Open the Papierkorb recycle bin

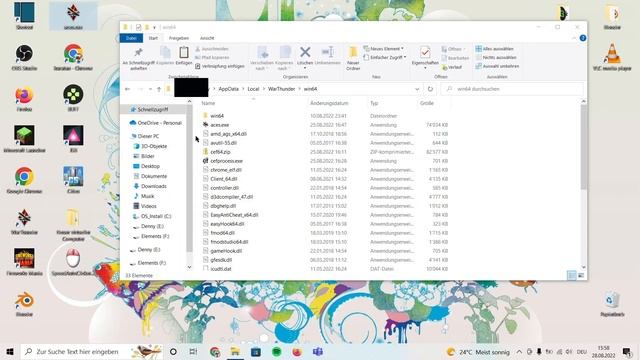pos(612,304)
